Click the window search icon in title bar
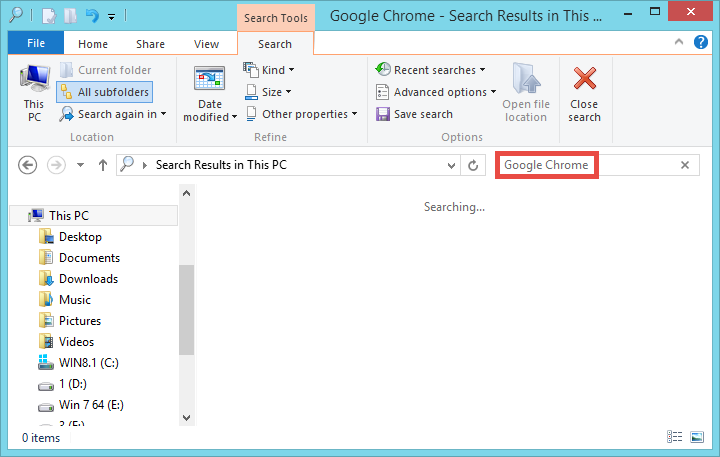 pos(16,15)
